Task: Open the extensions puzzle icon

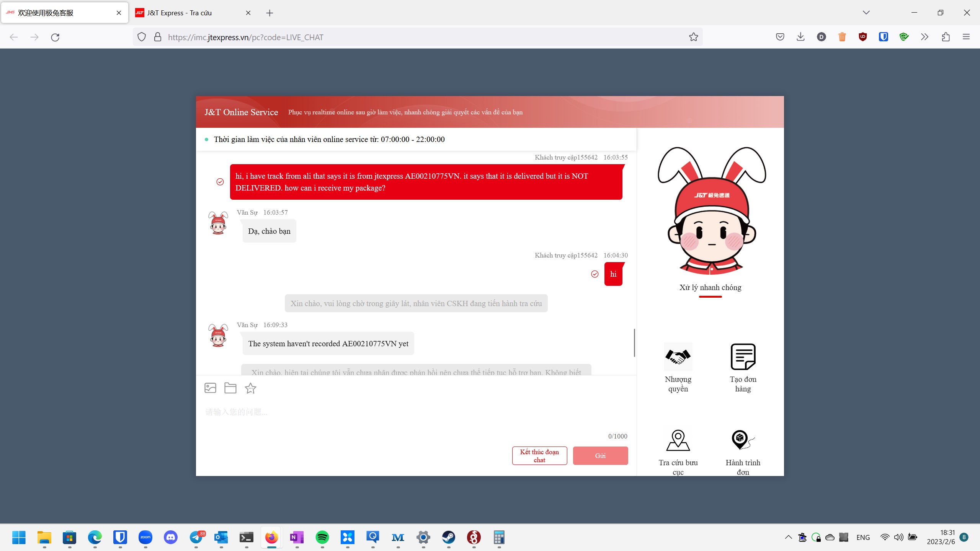Action: 946,37
